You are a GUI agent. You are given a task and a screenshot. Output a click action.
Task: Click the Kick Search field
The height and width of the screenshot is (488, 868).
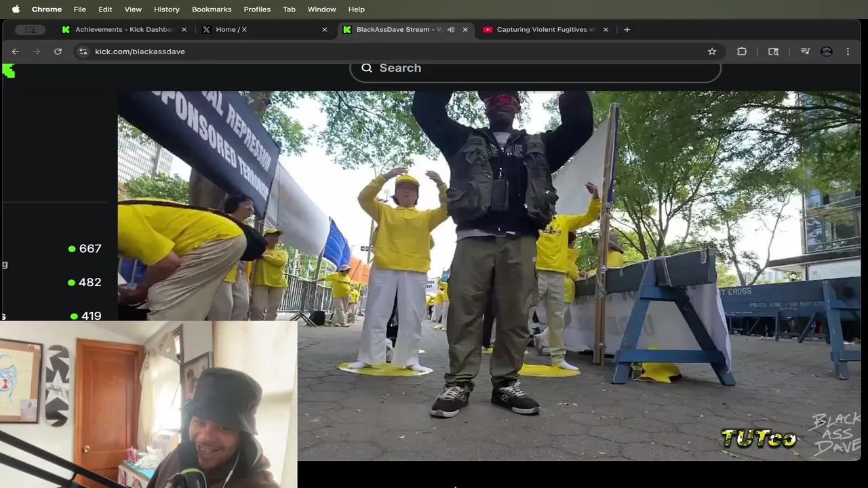(535, 68)
